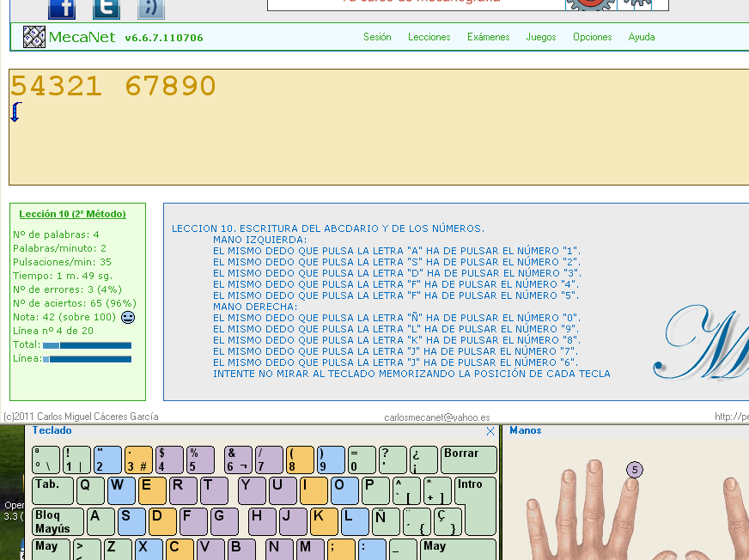Open the Ayuda menu
This screenshot has height=560, width=749.
point(641,37)
